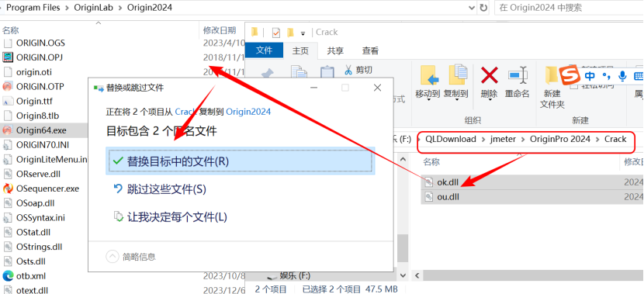Select ORIGIN70.INI file
This screenshot has height=294, width=644.
pyautogui.click(x=43, y=145)
